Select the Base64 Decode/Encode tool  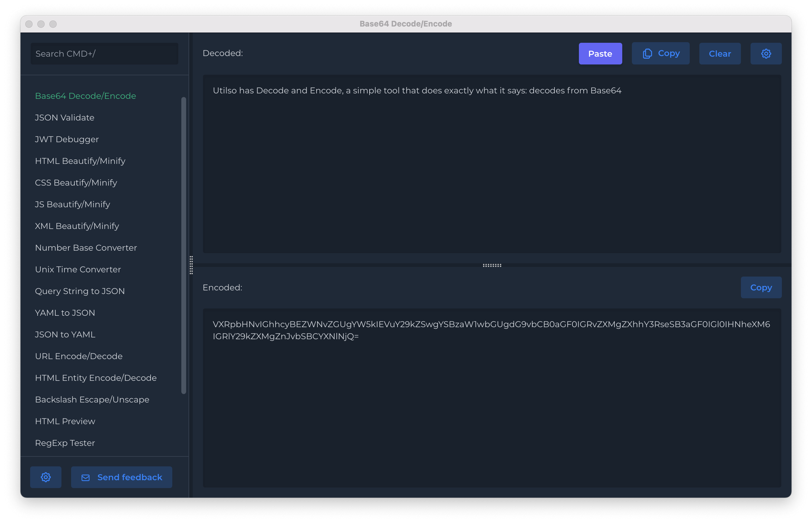[85, 96]
